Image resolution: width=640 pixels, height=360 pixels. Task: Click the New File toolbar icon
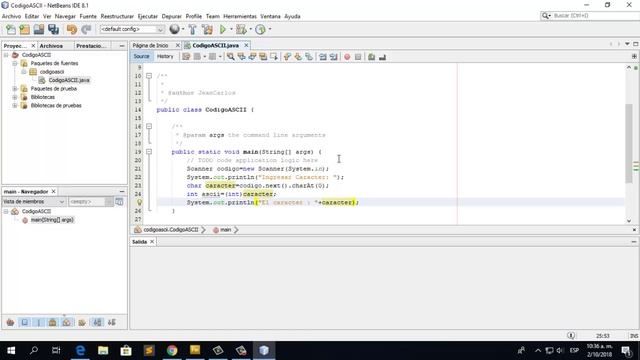pos(11,29)
